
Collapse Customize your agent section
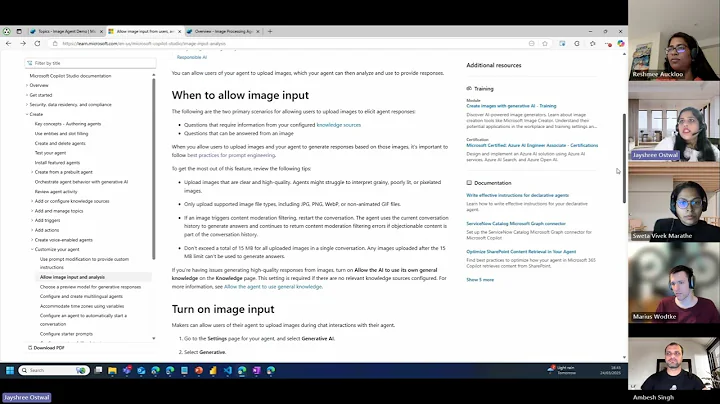[32, 249]
